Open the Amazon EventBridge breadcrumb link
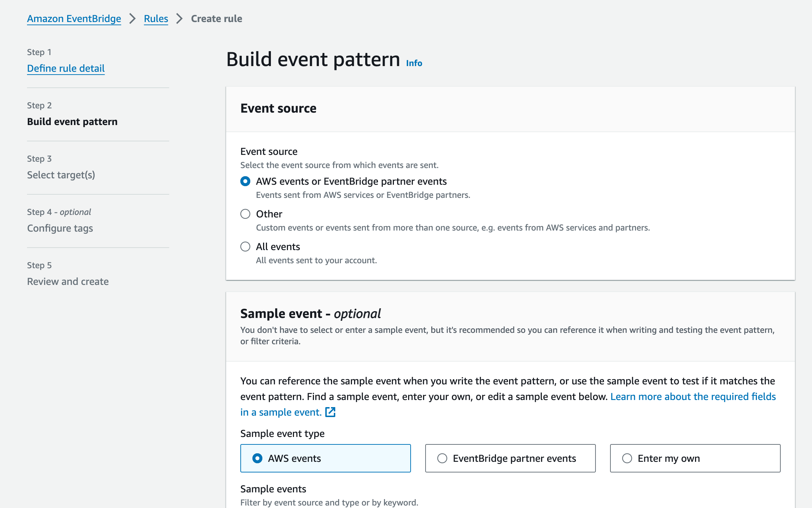 point(74,18)
